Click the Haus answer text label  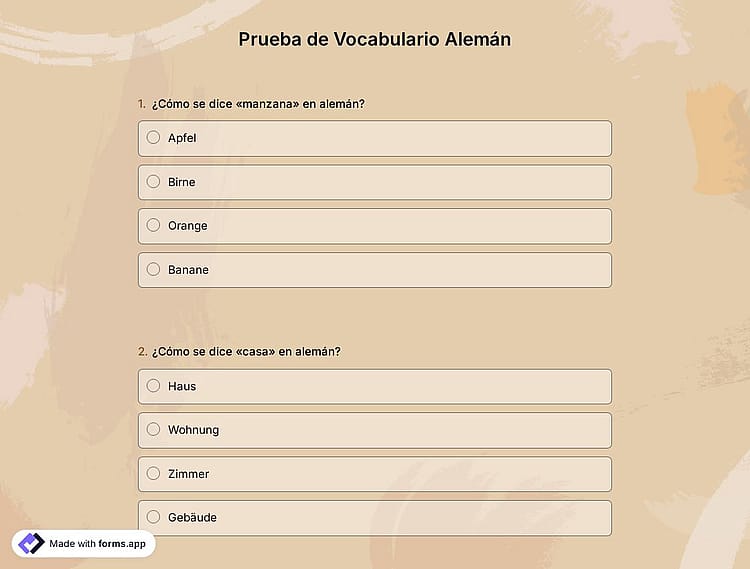(x=182, y=386)
